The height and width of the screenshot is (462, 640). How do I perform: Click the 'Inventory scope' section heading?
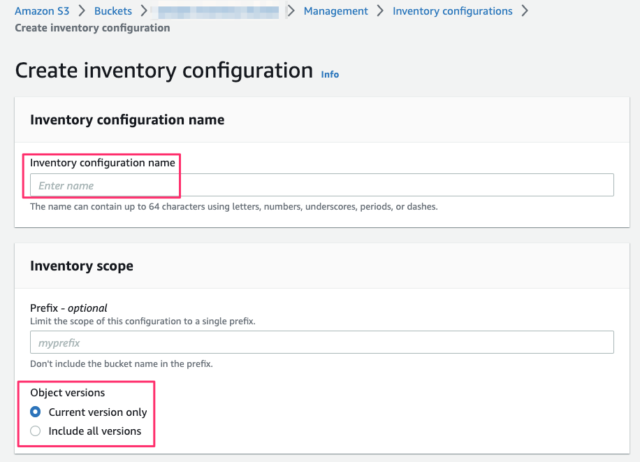tap(82, 266)
